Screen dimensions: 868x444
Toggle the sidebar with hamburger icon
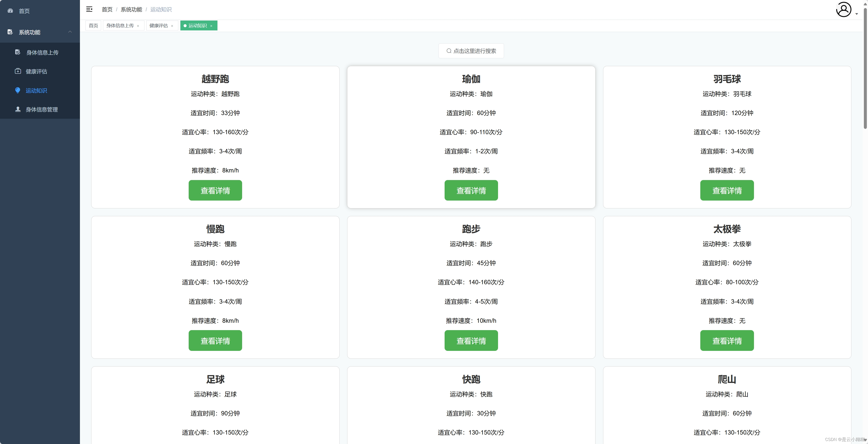click(89, 9)
